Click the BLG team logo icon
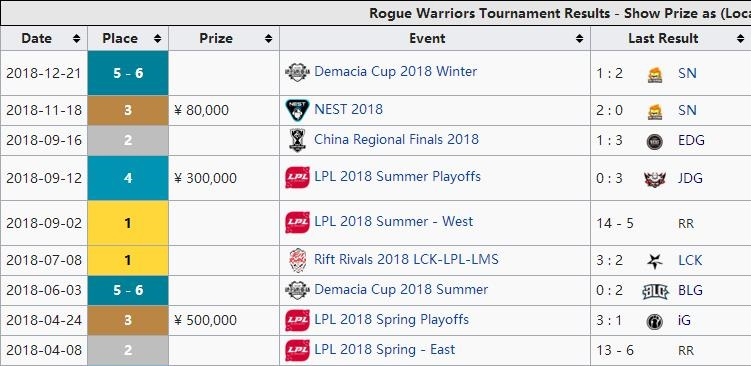 click(x=655, y=291)
